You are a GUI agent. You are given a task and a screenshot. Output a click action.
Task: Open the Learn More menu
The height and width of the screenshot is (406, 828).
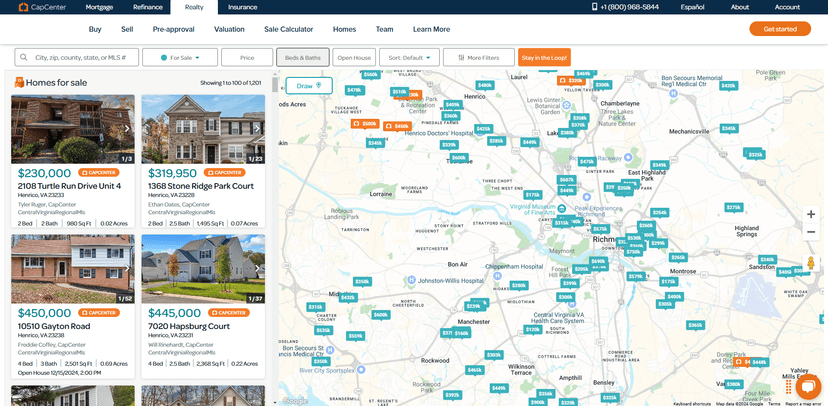(x=431, y=30)
